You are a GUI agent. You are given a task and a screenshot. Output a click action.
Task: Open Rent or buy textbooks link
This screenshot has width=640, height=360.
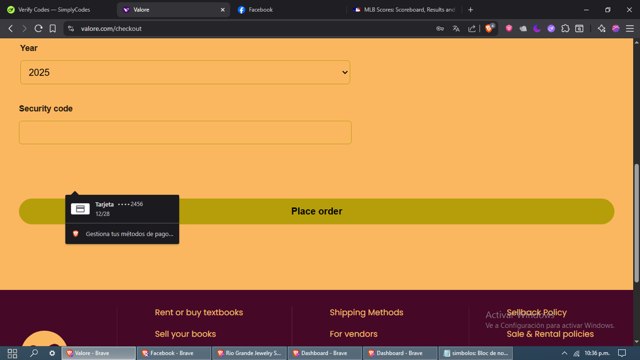(199, 312)
